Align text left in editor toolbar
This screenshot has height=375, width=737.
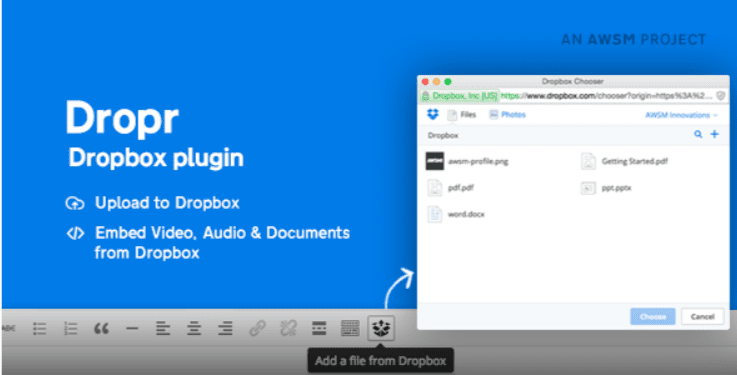tap(163, 328)
